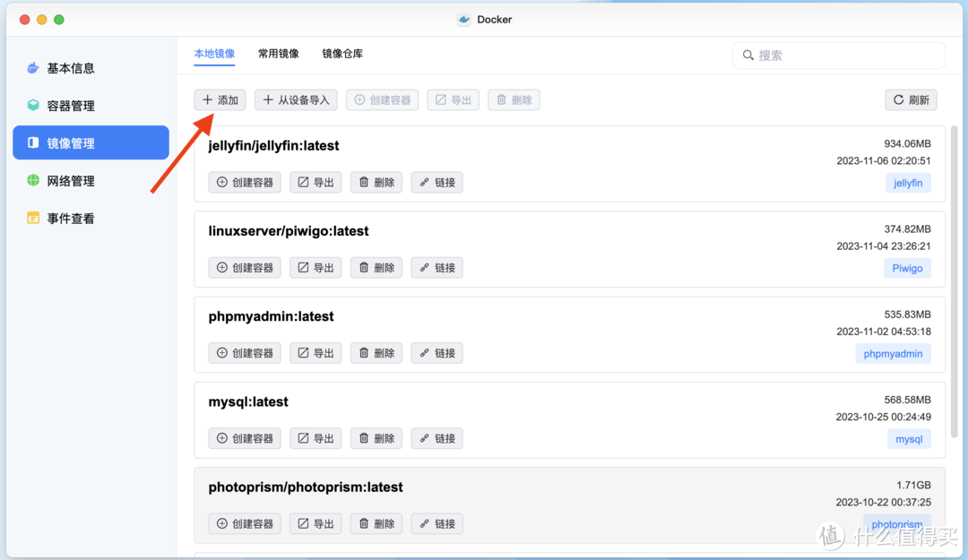
Task: Create container from photoprism/photoprism:latest
Action: (245, 523)
